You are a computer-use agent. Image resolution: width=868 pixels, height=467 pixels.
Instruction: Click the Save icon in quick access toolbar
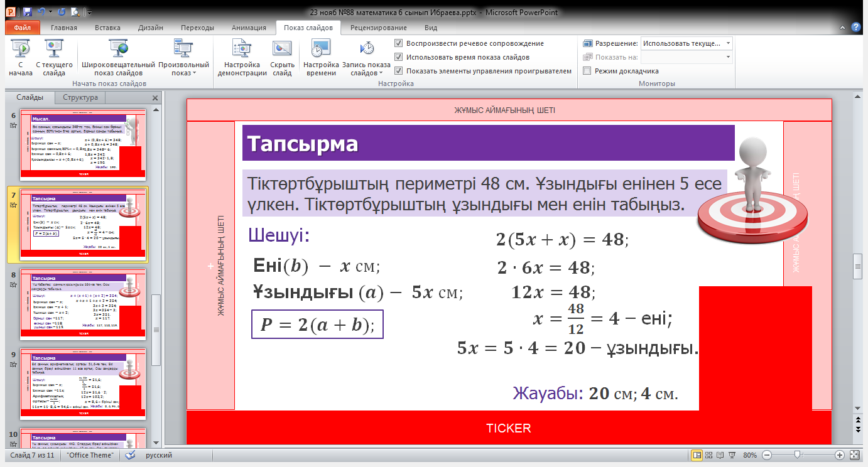[x=28, y=12]
